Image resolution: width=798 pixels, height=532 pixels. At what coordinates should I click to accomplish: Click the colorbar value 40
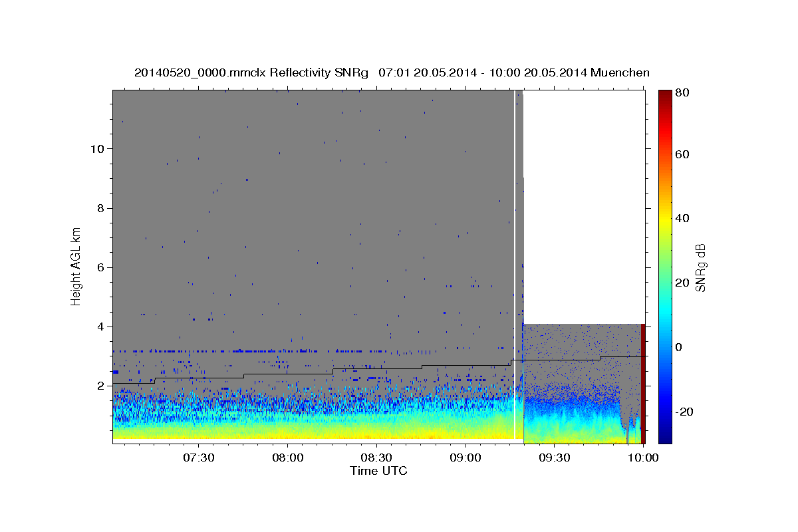click(683, 218)
